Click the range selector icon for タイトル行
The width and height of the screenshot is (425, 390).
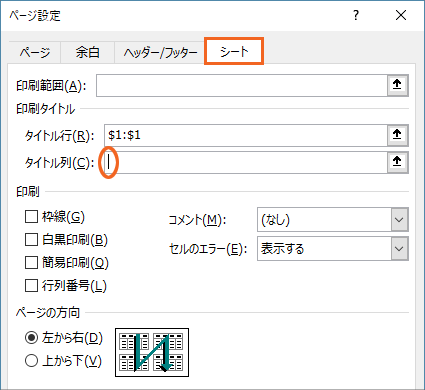pyautogui.click(x=397, y=135)
